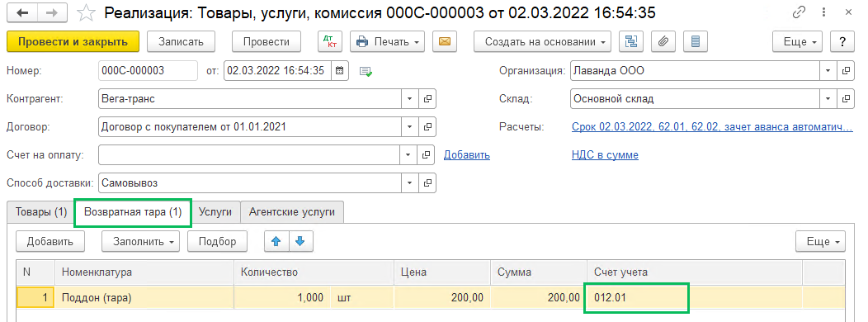Open calendar picker for document date
The height and width of the screenshot is (322, 868).
tap(340, 71)
